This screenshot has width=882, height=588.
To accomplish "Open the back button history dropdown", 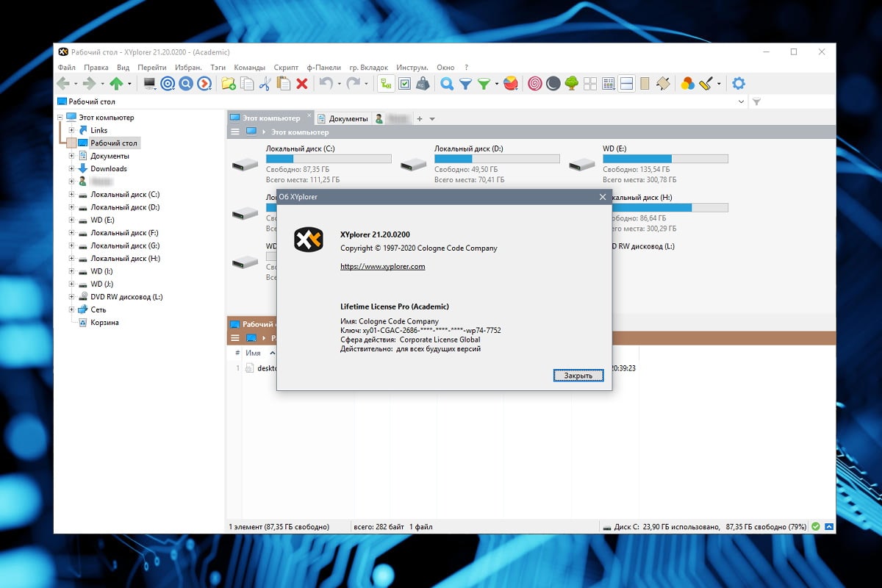I will point(75,84).
